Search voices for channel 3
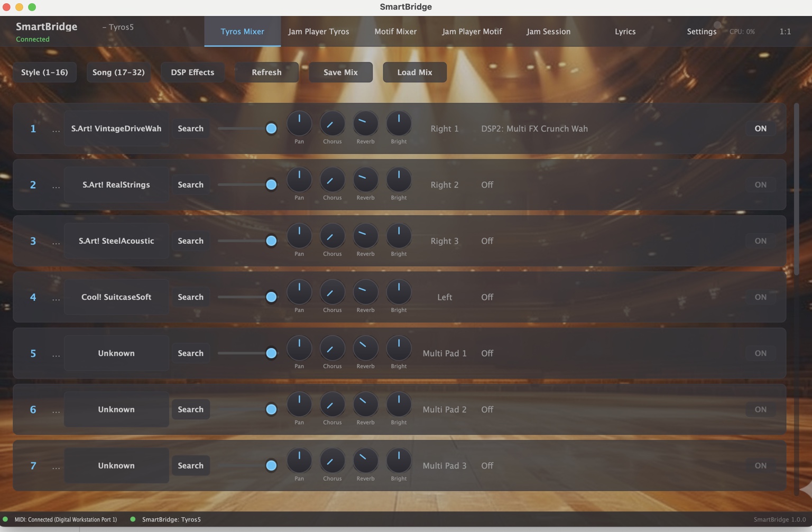The height and width of the screenshot is (532, 812). pos(190,241)
